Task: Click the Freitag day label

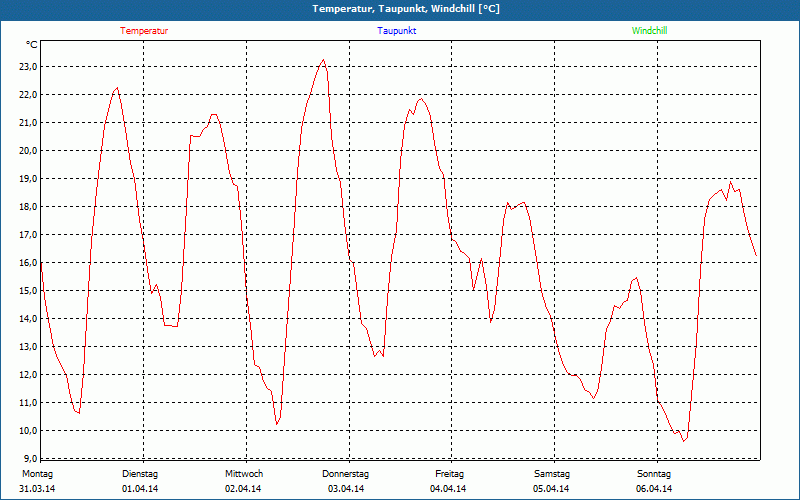Action: [x=449, y=474]
